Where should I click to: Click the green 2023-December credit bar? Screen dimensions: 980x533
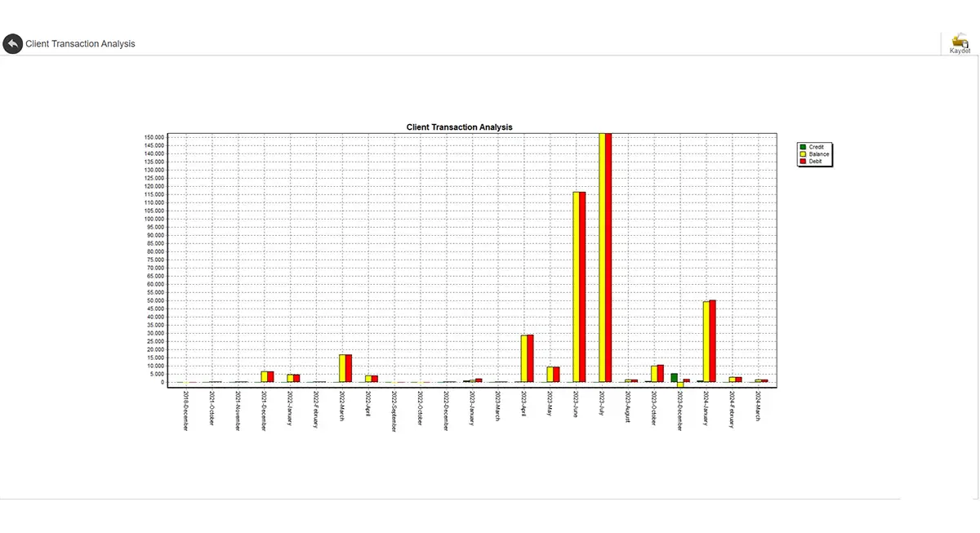674,378
